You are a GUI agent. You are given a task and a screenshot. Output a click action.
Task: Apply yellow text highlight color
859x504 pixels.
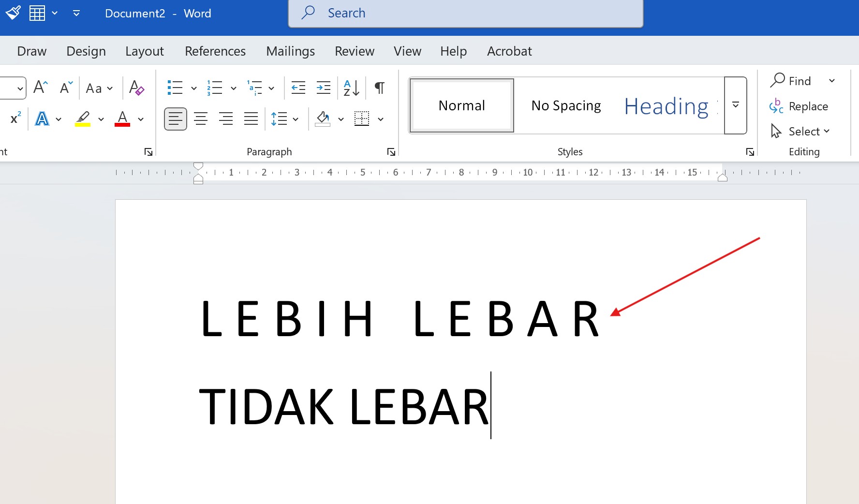pos(82,119)
